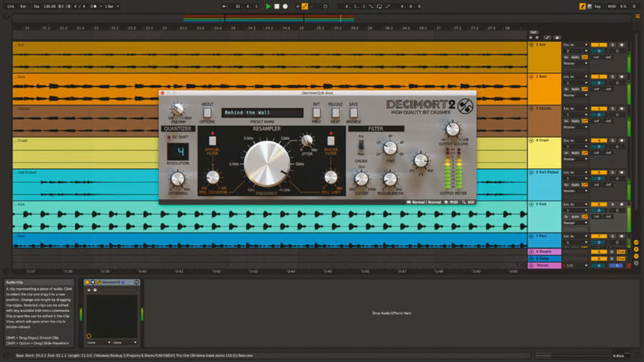Image resolution: width=644 pixels, height=362 pixels.
Task: Click the Init Prev preset button
Action: point(316,112)
